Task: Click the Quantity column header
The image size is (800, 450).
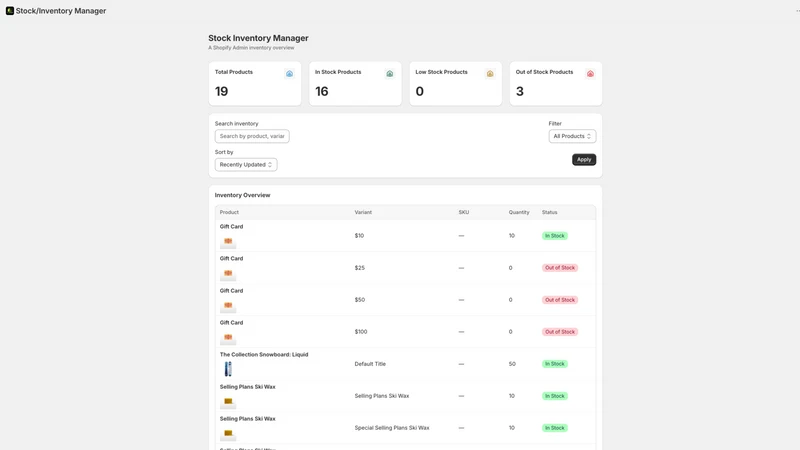Action: [x=519, y=212]
